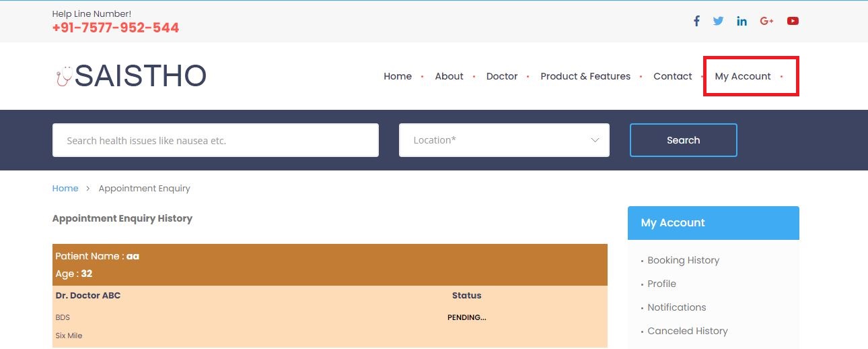Open the YouTube social icon
Image resolution: width=868 pixels, height=349 pixels.
pyautogui.click(x=793, y=21)
